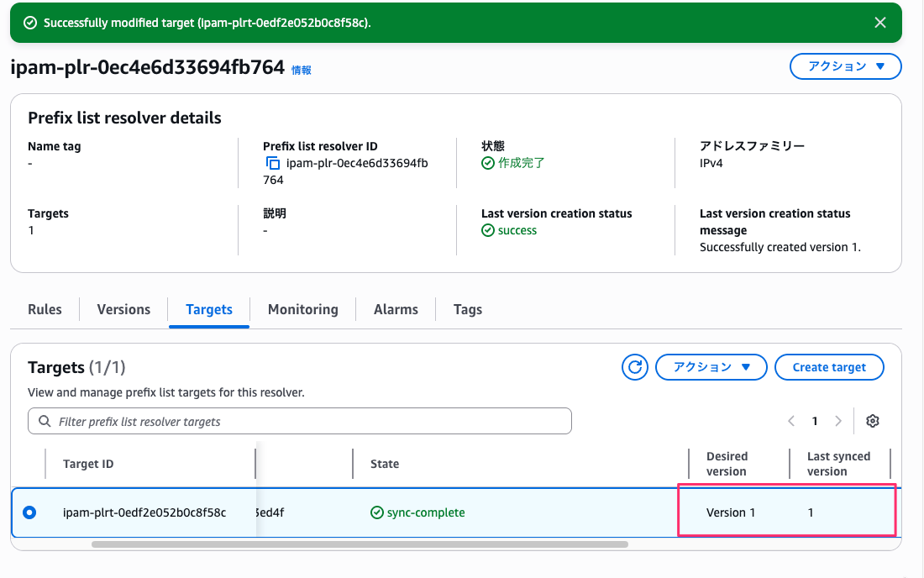Refresh the Targets table
This screenshot has width=924, height=578.
point(635,367)
